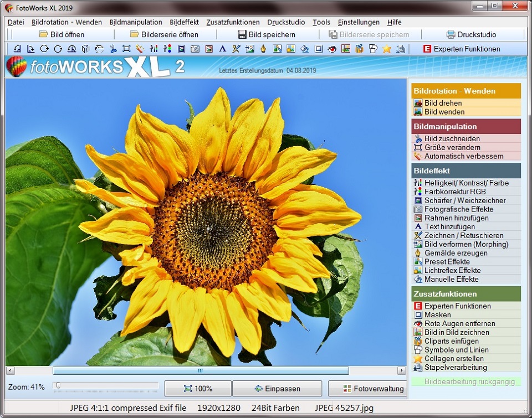Click the Text 'A' toolbar icon

click(222, 49)
